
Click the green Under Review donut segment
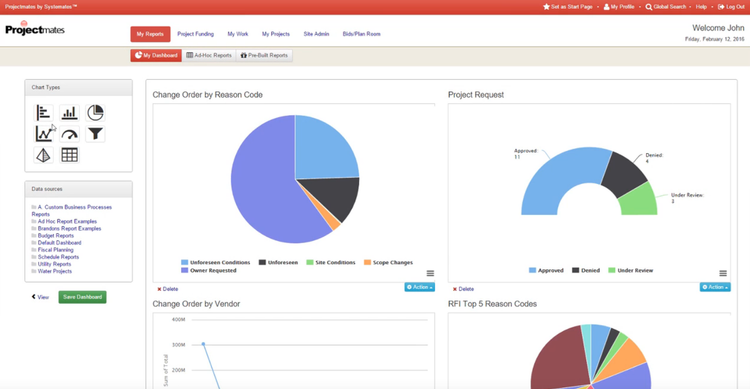(641, 201)
